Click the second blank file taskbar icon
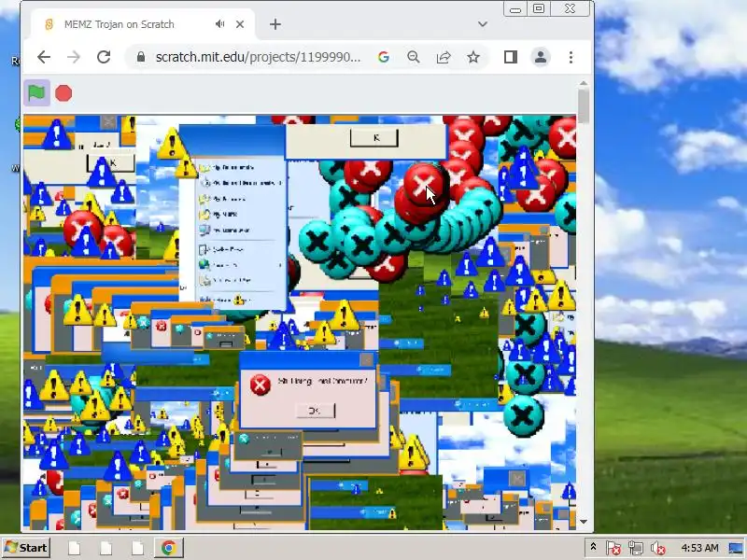This screenshot has height=560, width=747. [106, 548]
